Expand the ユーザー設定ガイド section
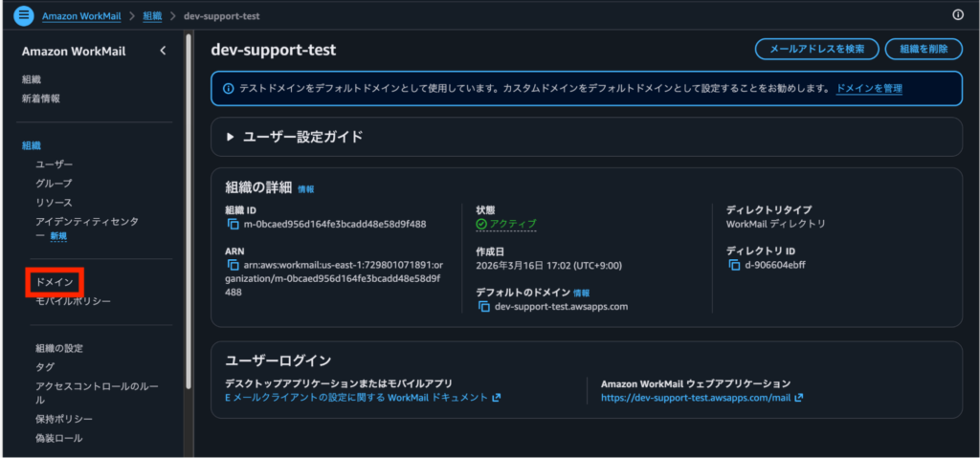Image resolution: width=980 pixels, height=458 pixels. pos(230,137)
